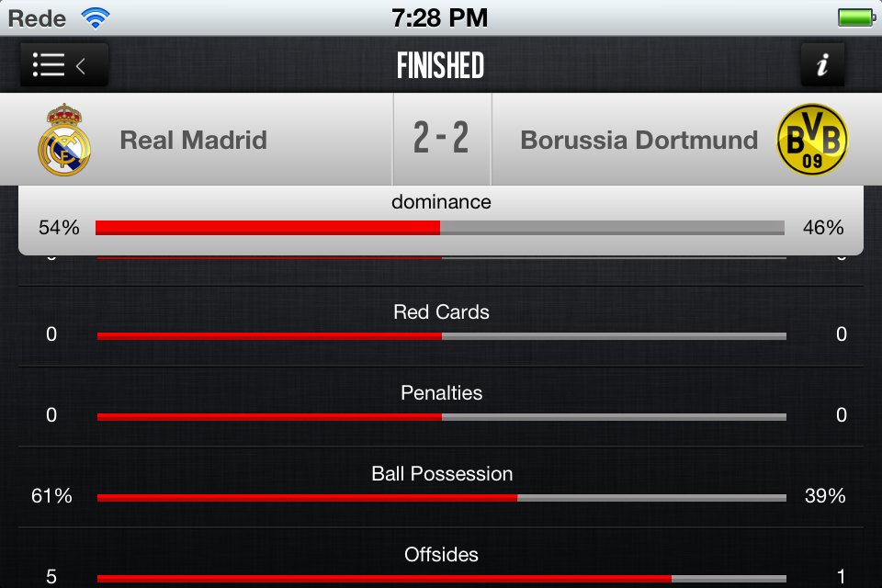Click the Penalties stat bar
This screenshot has height=588, width=882.
point(441,417)
